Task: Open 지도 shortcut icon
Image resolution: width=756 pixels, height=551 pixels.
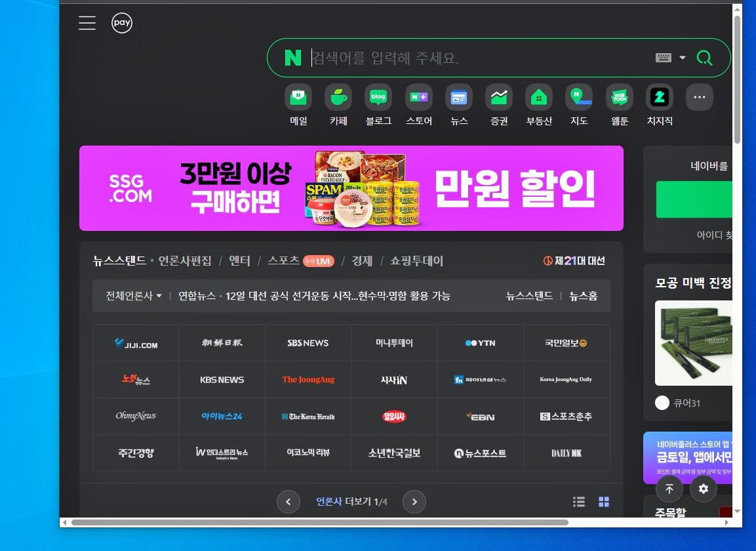Action: click(x=579, y=97)
